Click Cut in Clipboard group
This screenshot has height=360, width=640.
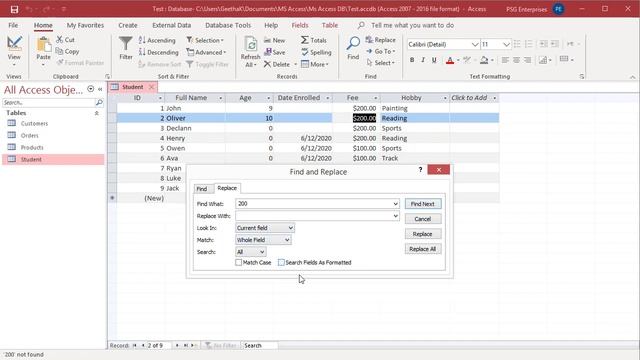pyautogui.click(x=65, y=40)
